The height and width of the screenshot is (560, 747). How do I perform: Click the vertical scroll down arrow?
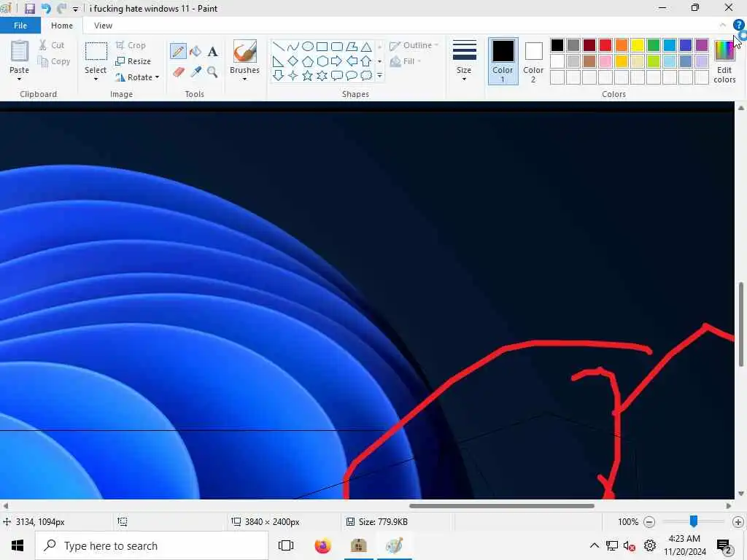point(741,494)
